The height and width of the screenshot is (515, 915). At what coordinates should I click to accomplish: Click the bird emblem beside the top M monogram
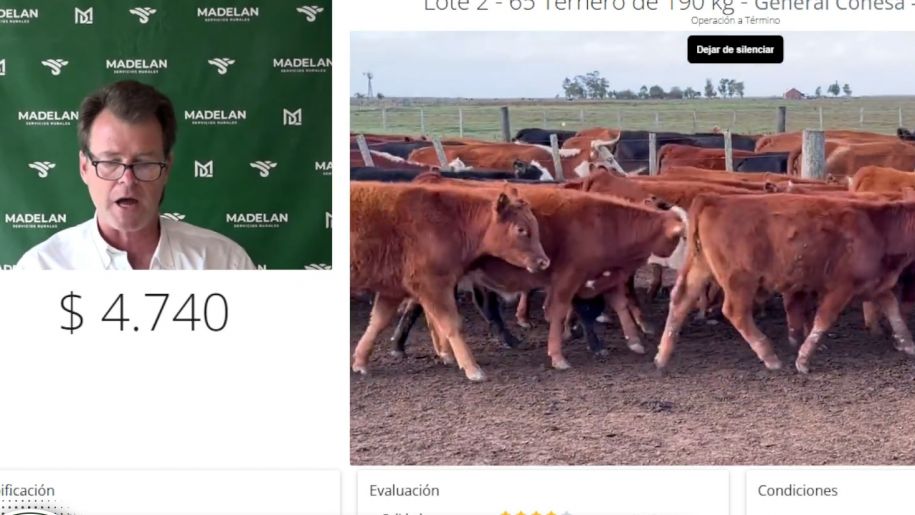point(143,15)
